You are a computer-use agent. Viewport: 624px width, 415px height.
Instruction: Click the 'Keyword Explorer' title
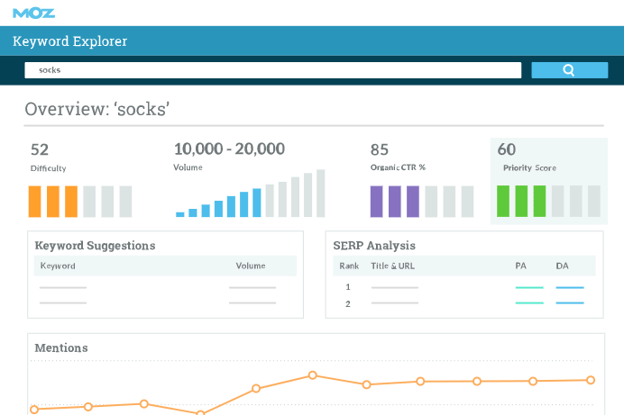tap(70, 41)
